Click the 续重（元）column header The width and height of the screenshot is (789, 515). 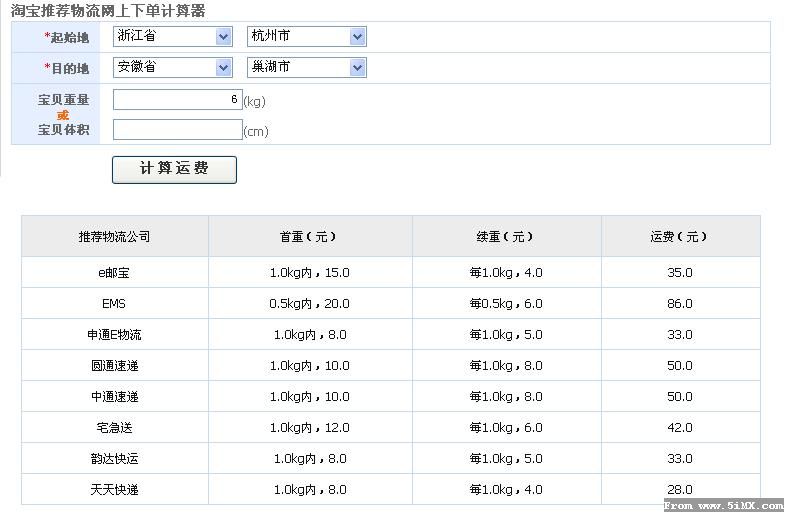click(506, 237)
